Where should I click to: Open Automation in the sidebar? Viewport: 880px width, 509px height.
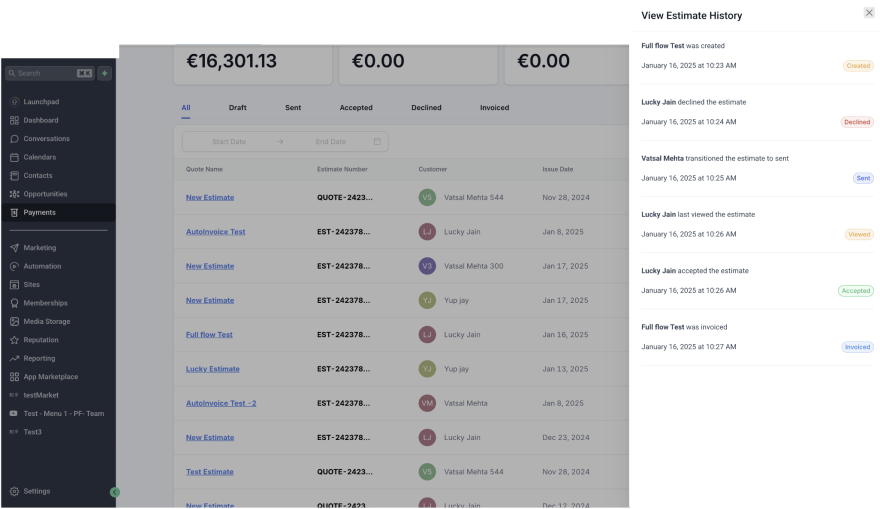click(x=42, y=266)
